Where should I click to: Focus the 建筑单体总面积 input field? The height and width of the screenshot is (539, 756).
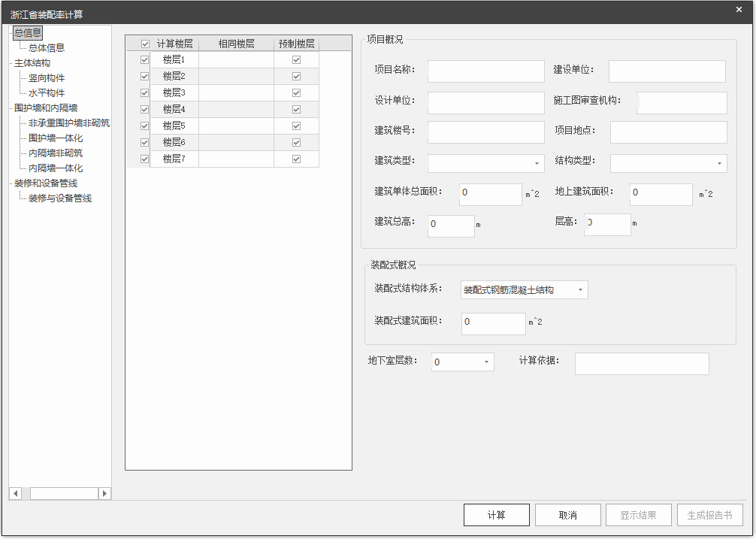(490, 194)
